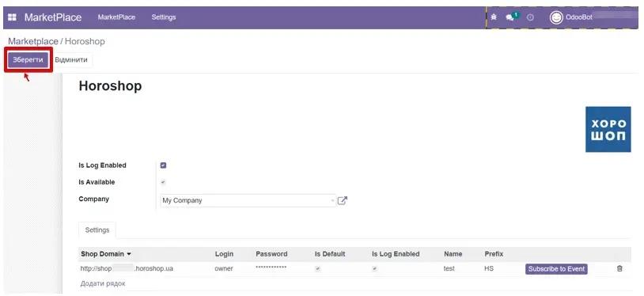Click the Is Log Enabled column header
Image resolution: width=644 pixels, height=296 pixels.
coord(396,254)
